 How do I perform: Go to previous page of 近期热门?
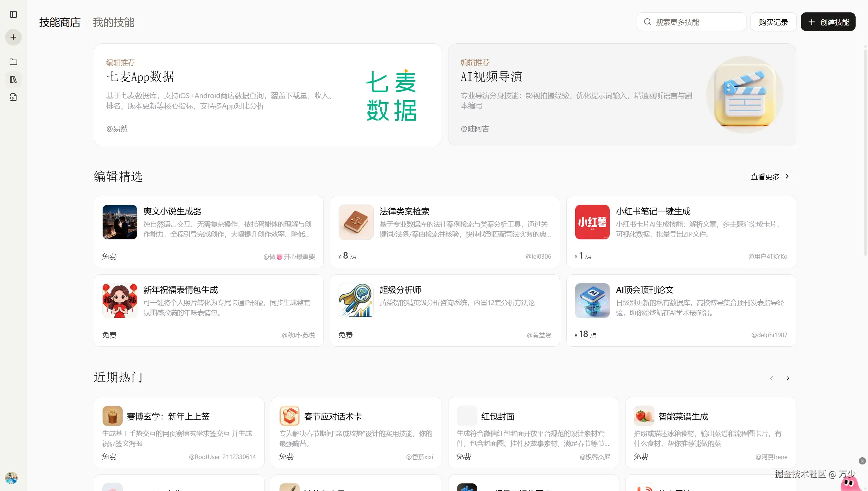click(772, 378)
